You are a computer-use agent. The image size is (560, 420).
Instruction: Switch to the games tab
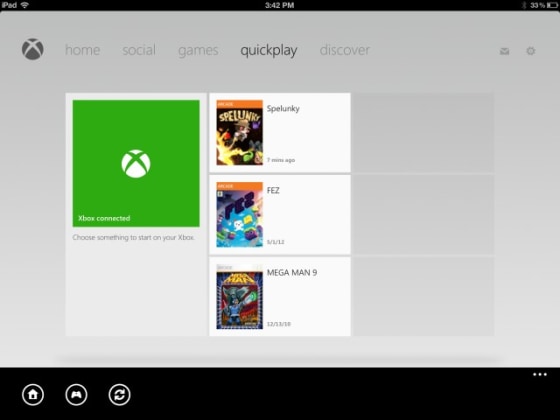pos(198,51)
